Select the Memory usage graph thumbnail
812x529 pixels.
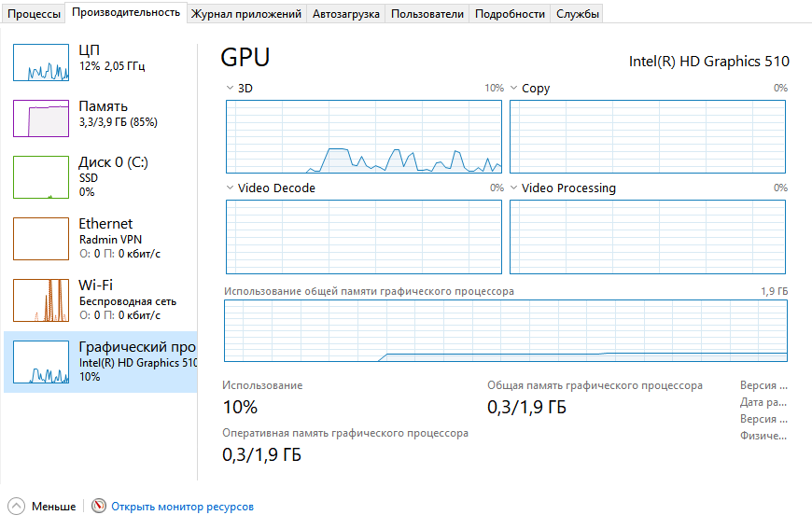click(41, 118)
